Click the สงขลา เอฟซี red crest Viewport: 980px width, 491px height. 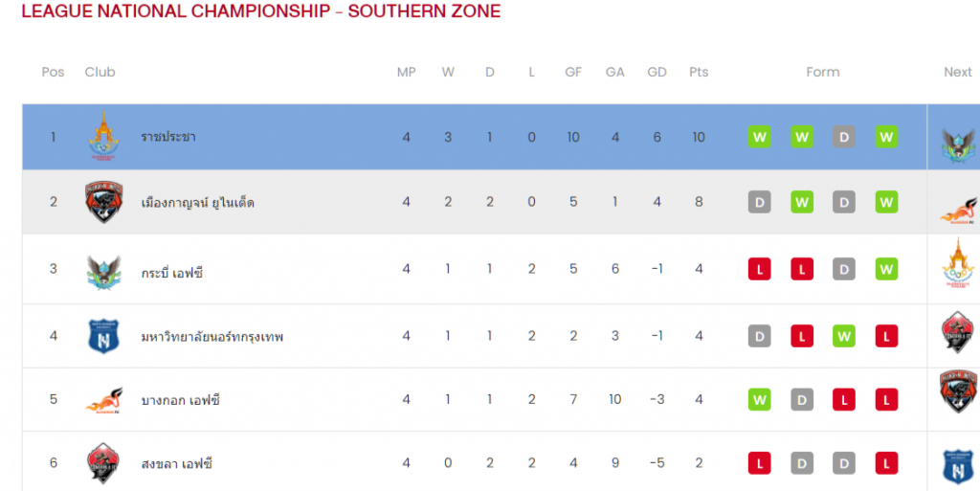(x=103, y=463)
